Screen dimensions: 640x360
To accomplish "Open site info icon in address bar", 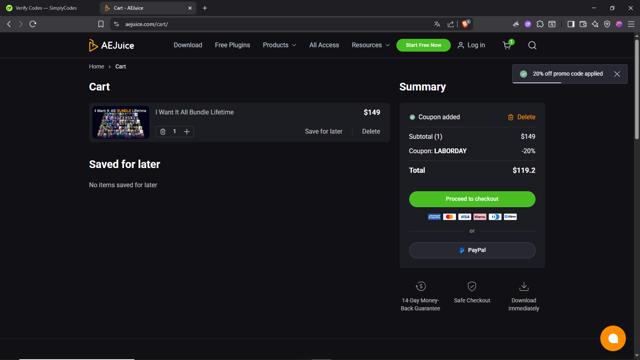I will coord(116,24).
